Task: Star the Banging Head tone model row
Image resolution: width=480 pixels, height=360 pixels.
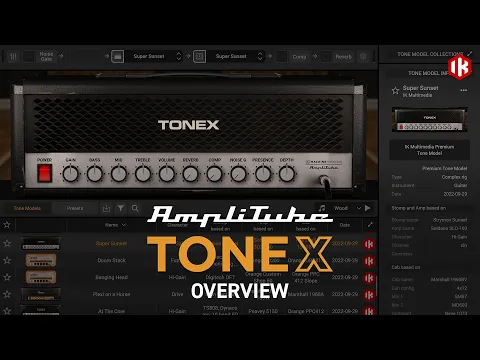Action: click(x=7, y=277)
